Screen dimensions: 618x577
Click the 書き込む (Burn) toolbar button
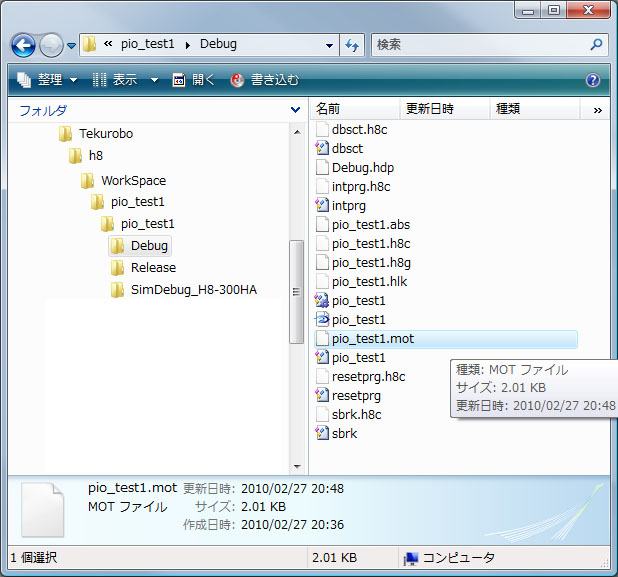pos(265,80)
